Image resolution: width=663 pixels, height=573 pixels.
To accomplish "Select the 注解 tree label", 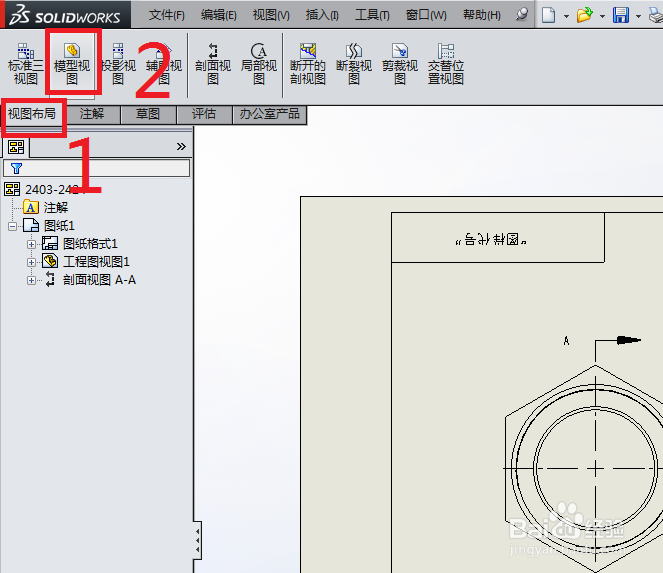I will point(56,208).
